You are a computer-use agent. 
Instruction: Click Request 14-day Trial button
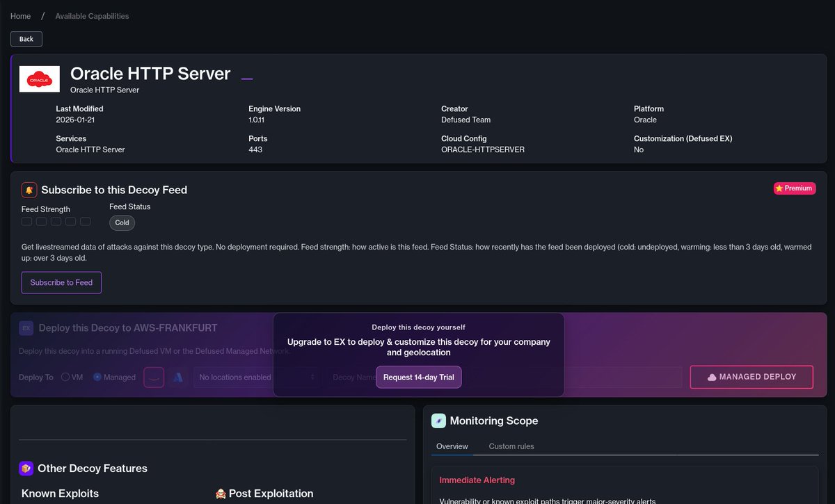[418, 377]
